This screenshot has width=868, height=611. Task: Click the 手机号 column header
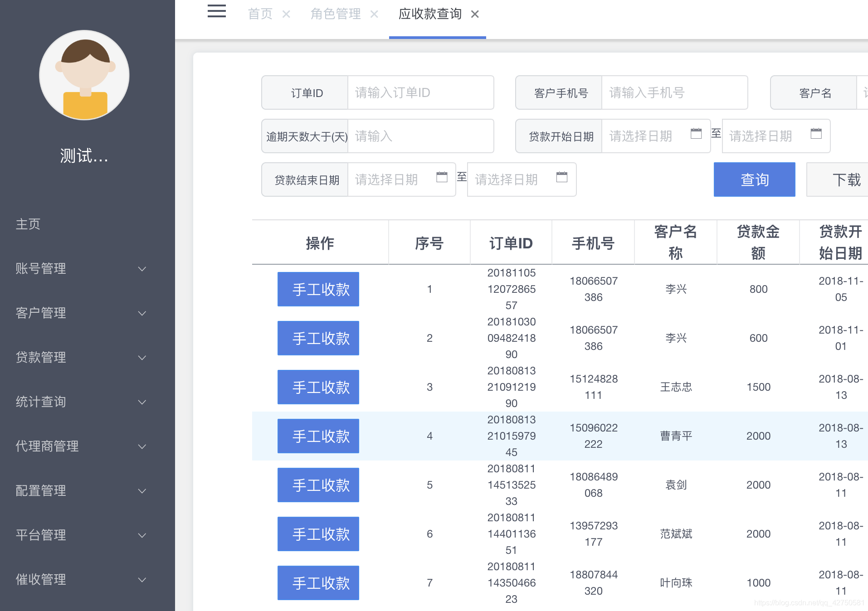pyautogui.click(x=593, y=243)
